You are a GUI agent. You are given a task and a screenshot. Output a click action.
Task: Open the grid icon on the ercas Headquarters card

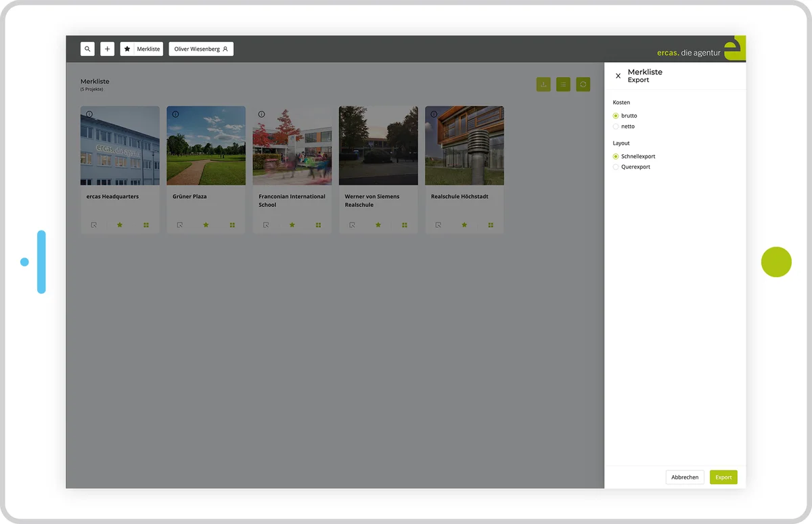(x=145, y=224)
